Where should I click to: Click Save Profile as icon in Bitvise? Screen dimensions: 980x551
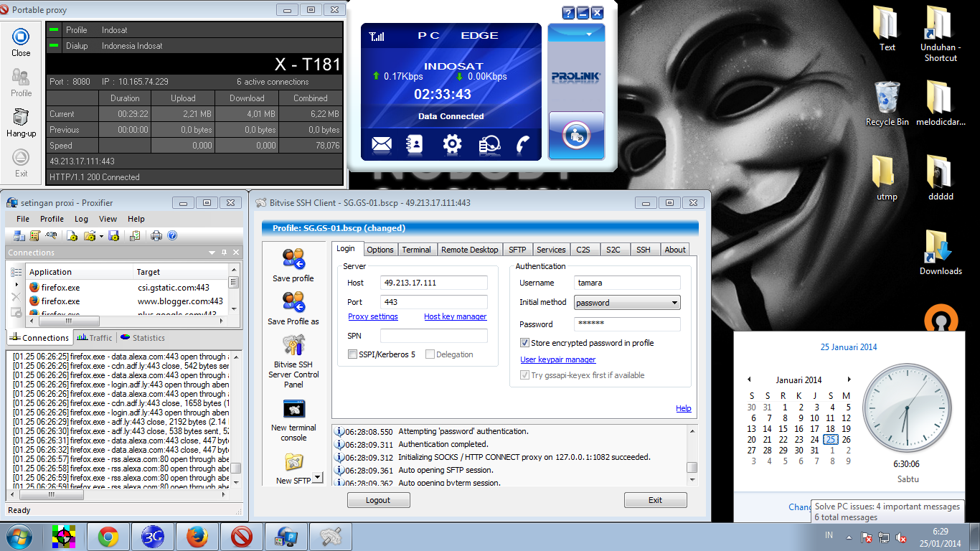tap(293, 302)
